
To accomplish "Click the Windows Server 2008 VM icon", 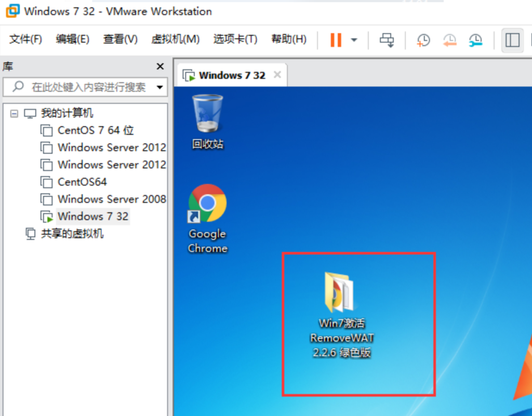I will tap(46, 199).
